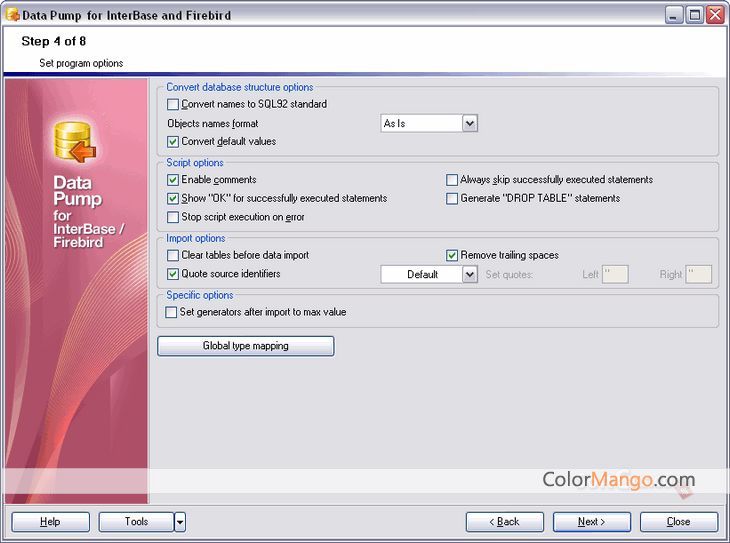Image resolution: width=730 pixels, height=543 pixels.
Task: Minimize the Data Pump window
Action: click(673, 15)
